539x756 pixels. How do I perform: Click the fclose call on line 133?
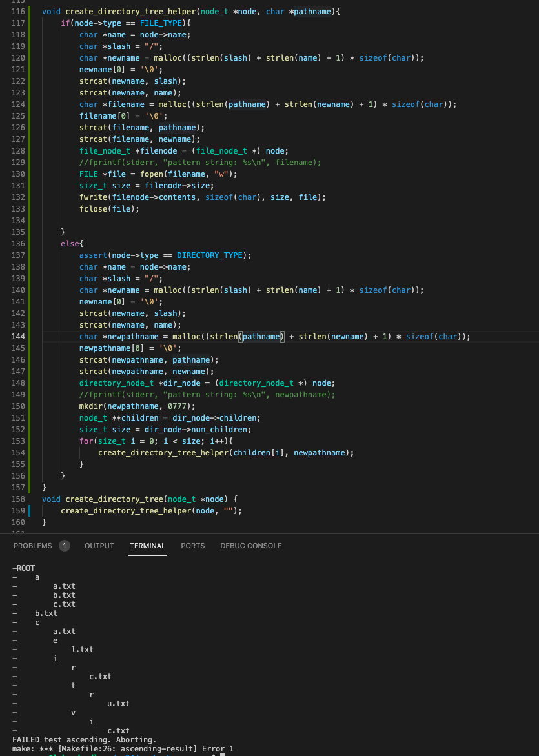[x=94, y=209]
